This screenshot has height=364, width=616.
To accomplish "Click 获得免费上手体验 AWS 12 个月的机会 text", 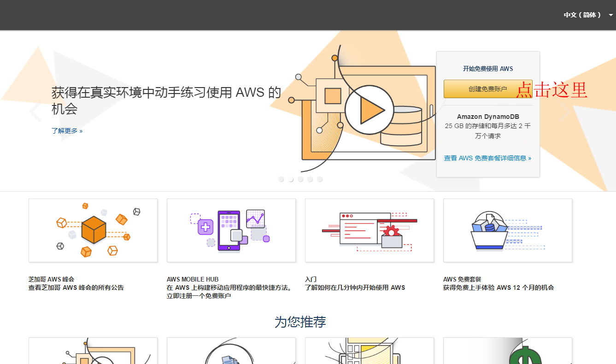I will [499, 288].
